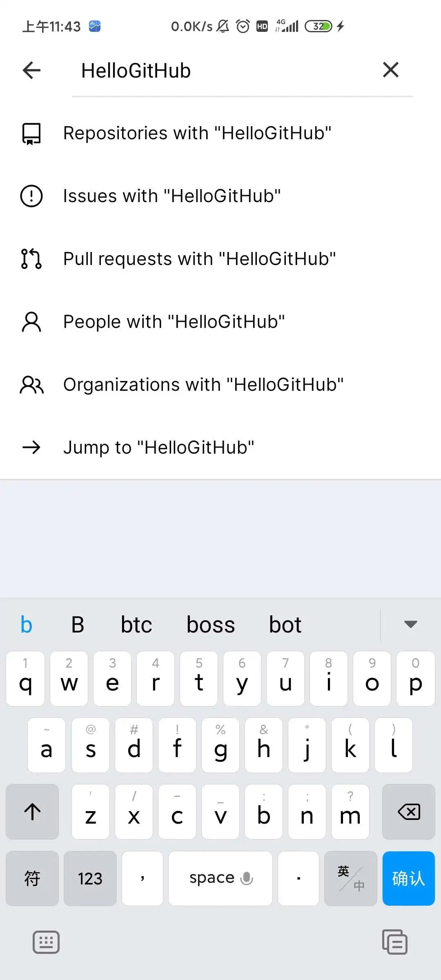Click the People person icon

click(x=31, y=322)
